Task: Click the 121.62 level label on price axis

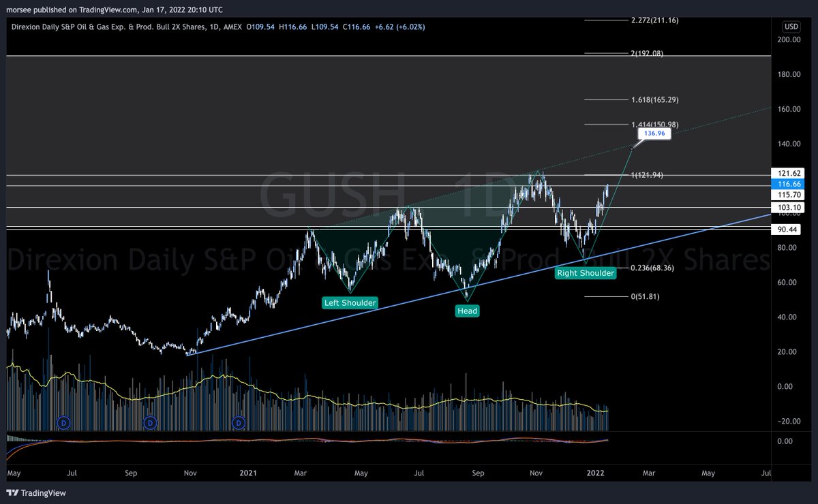Action: coord(790,174)
